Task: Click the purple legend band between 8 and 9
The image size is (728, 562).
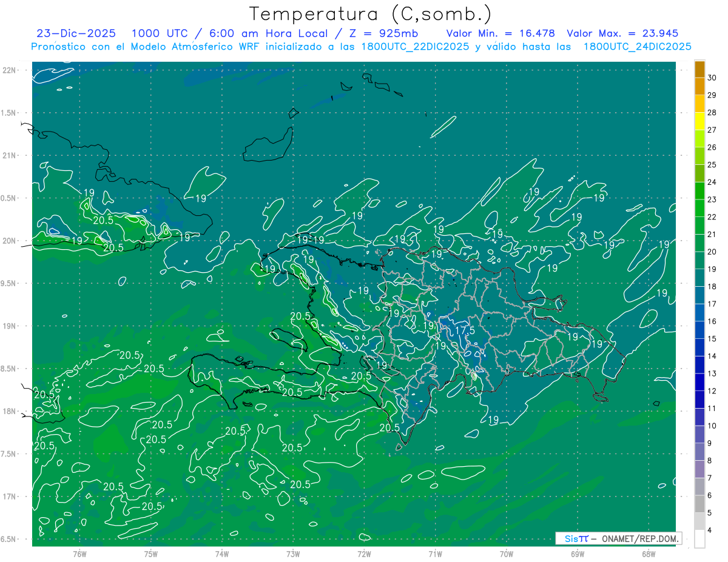Action: (699, 452)
